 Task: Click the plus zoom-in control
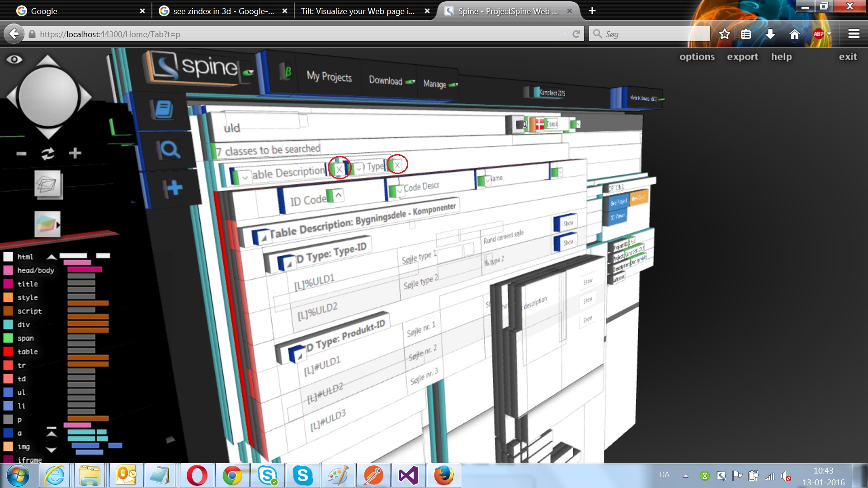click(75, 153)
